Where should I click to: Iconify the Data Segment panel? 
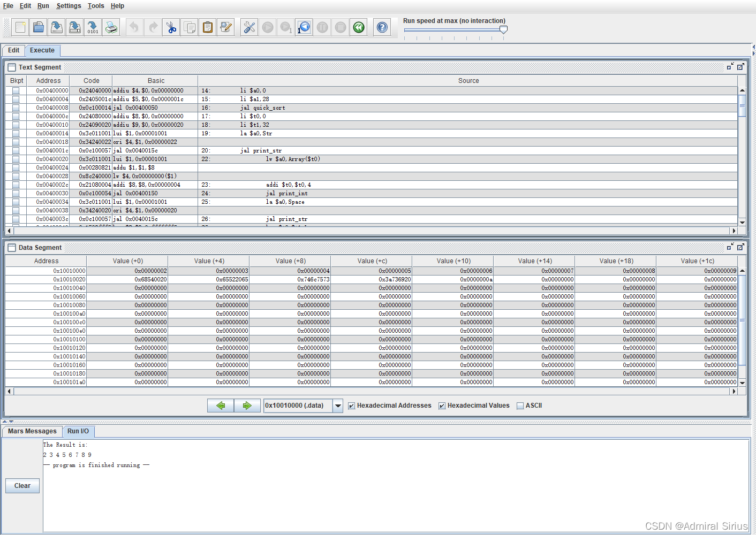pos(730,247)
